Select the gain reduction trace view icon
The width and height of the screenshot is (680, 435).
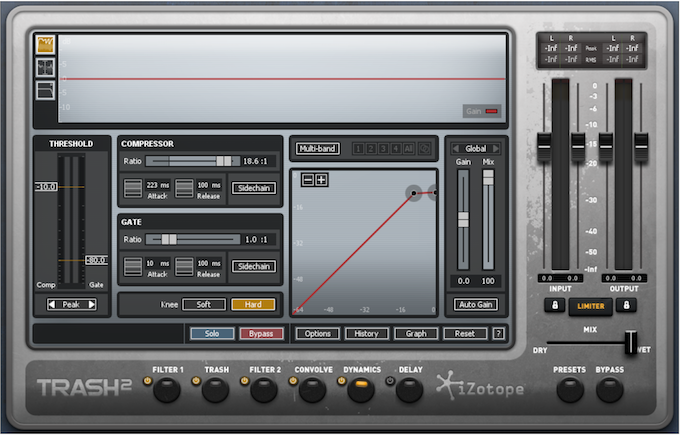(x=46, y=44)
